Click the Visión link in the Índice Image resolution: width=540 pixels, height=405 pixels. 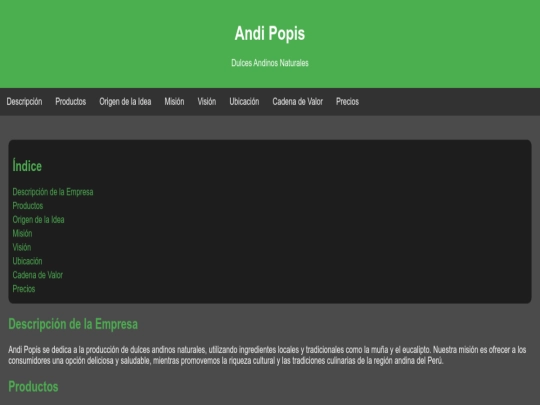tap(22, 247)
